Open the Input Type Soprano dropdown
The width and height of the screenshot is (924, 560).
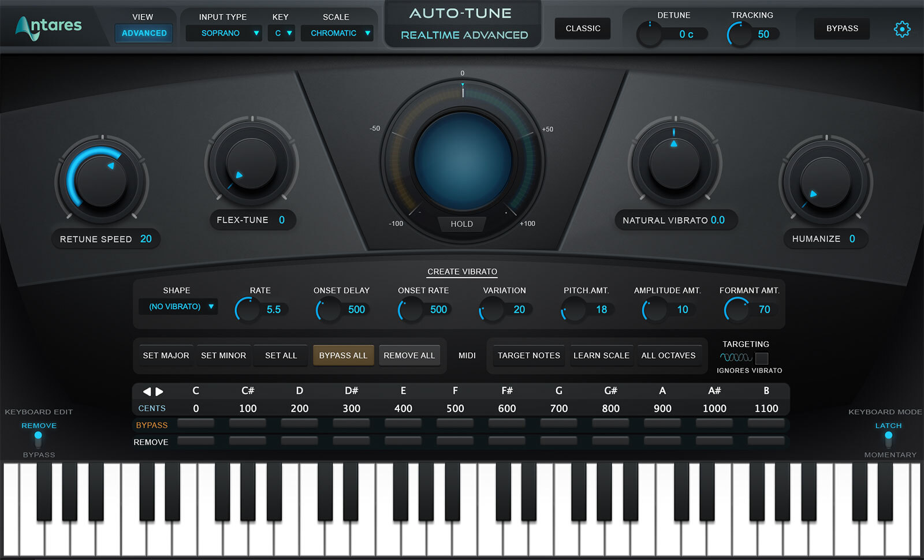point(223,33)
